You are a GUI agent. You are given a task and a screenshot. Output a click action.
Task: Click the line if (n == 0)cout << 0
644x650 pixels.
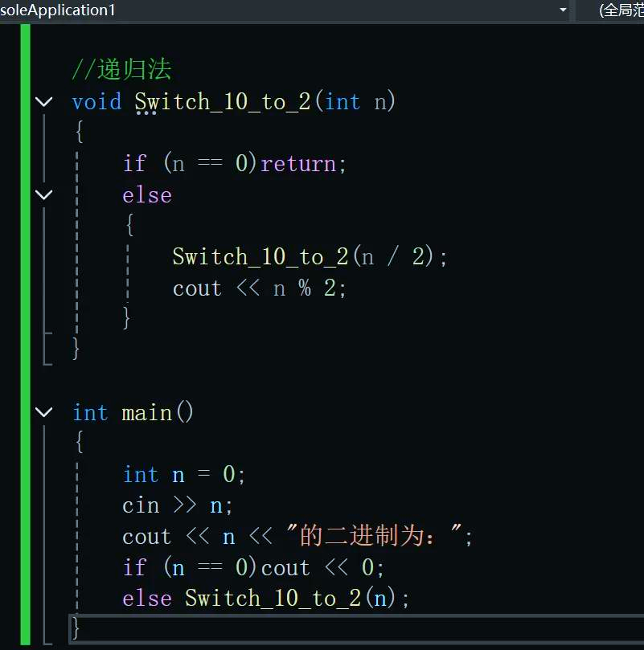253,567
